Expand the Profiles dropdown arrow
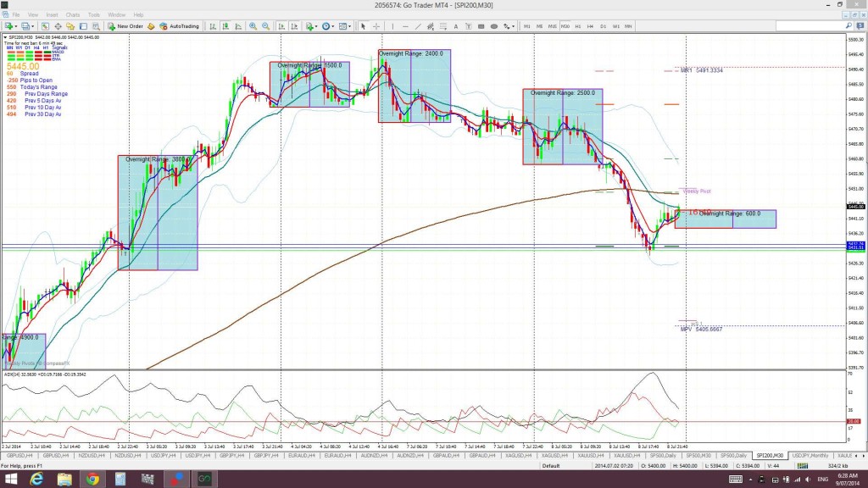 coord(33,26)
